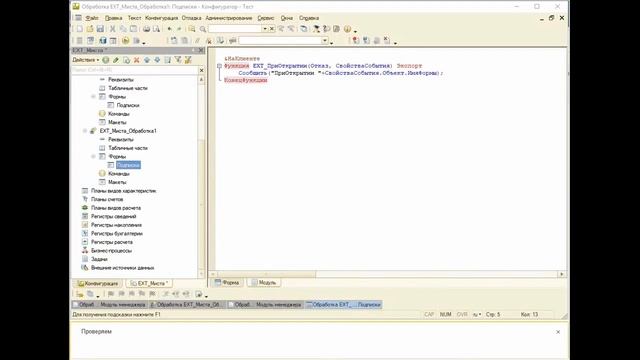Close the Проверяем message panel
Screen dimensions: 640x360
558,332
